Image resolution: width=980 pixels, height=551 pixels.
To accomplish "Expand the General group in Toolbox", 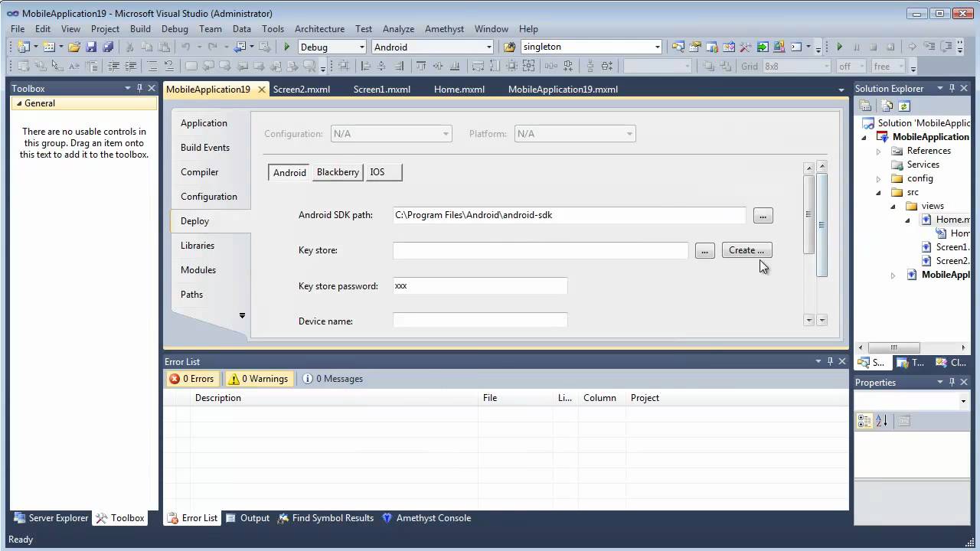I will 18,103.
